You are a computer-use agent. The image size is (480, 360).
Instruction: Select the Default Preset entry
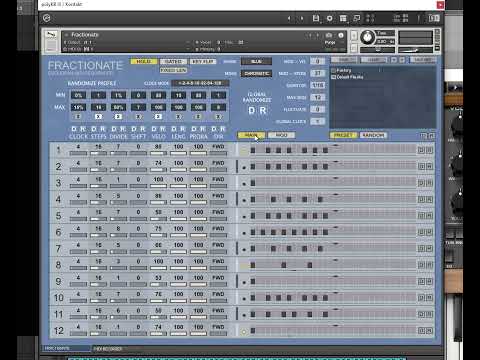point(347,77)
